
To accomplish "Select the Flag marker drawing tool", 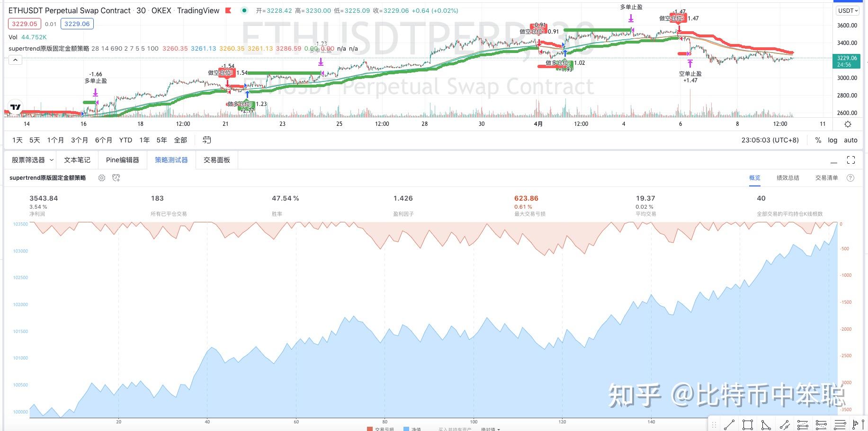I will click(x=856, y=424).
